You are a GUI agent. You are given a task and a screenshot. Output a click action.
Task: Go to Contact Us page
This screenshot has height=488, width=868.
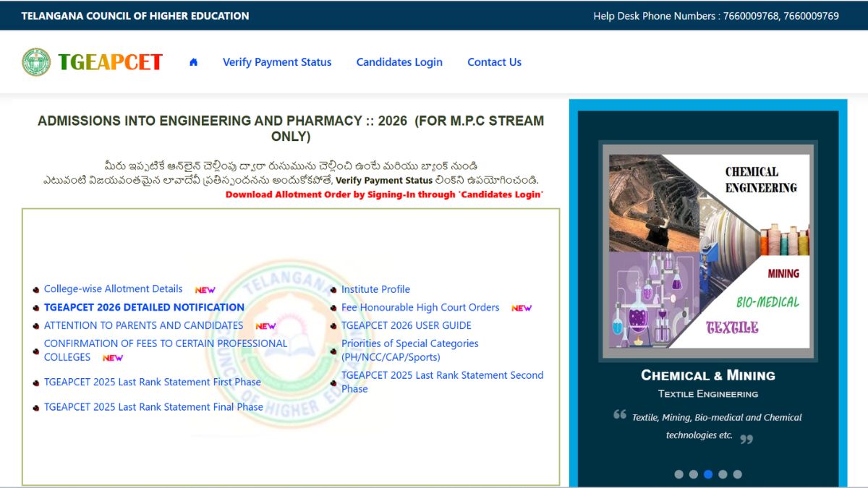(x=494, y=62)
